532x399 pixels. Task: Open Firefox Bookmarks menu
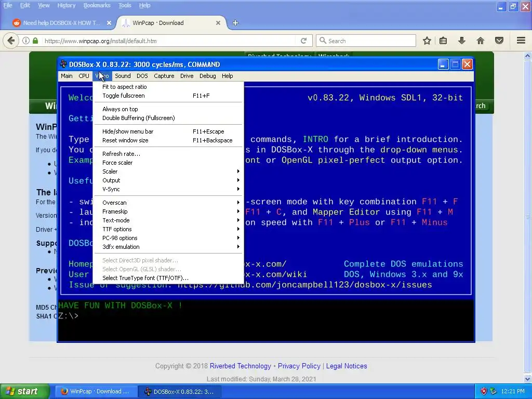97,5
